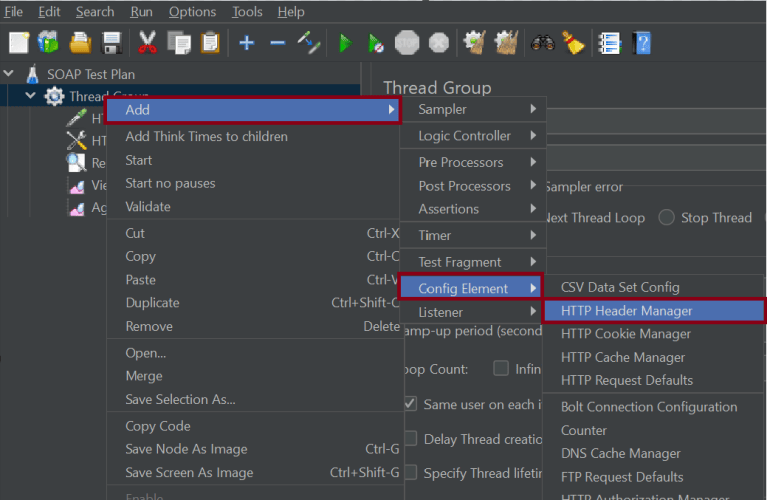Click the Thread Group gear icon
Viewport: 767px width, 500px height.
[x=54, y=96]
